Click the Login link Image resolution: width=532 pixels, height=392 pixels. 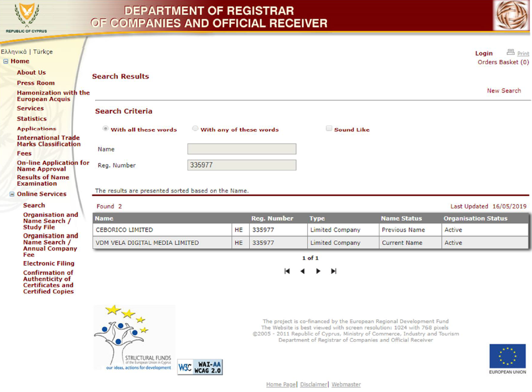click(483, 53)
